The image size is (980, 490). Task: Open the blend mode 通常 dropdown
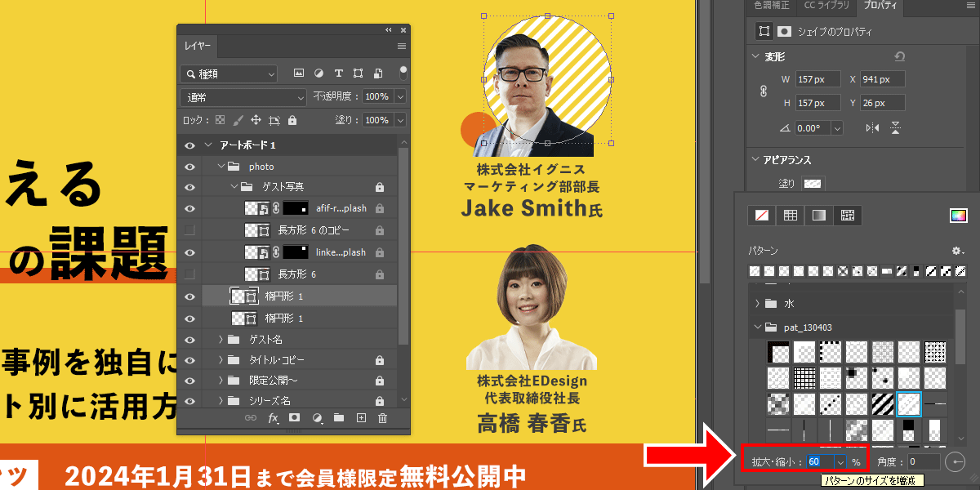point(243,96)
